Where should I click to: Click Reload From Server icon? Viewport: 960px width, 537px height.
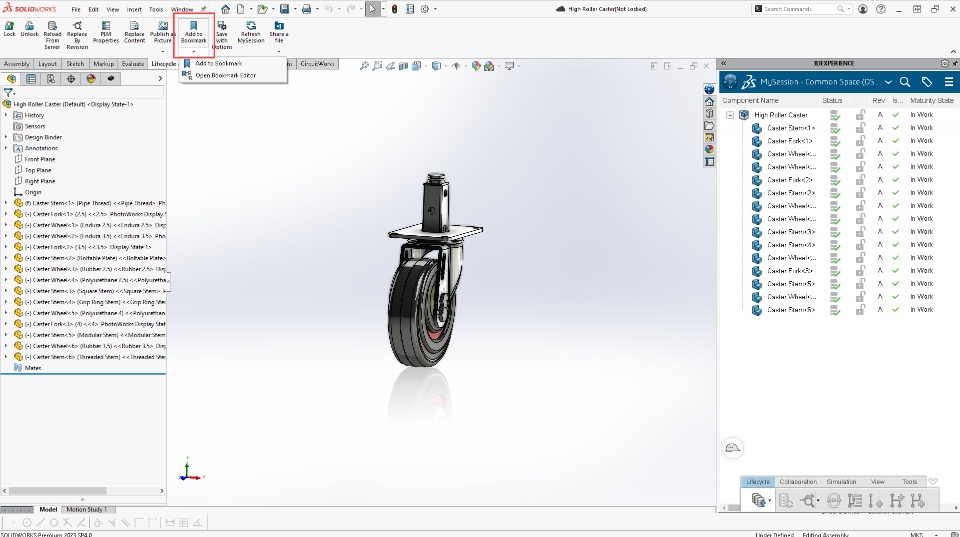[x=52, y=24]
